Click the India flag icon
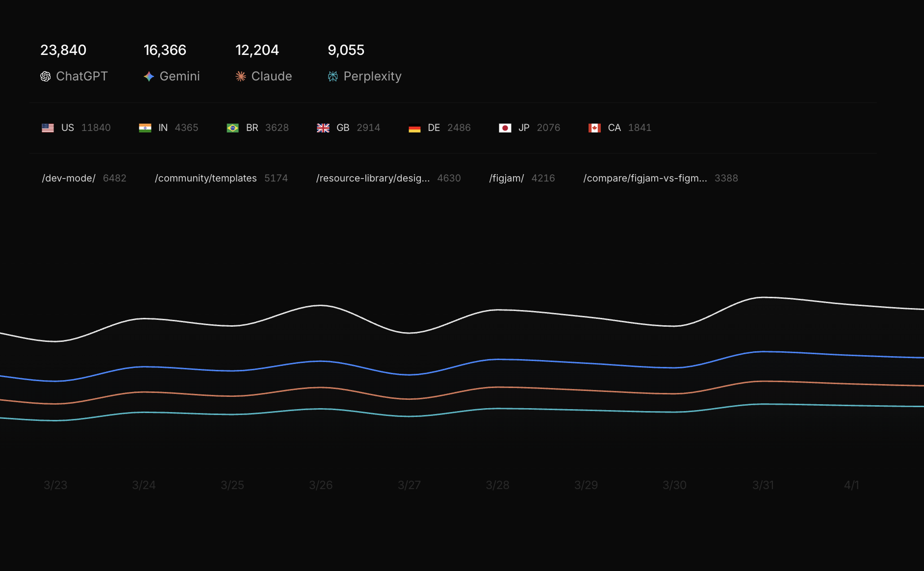 point(145,128)
